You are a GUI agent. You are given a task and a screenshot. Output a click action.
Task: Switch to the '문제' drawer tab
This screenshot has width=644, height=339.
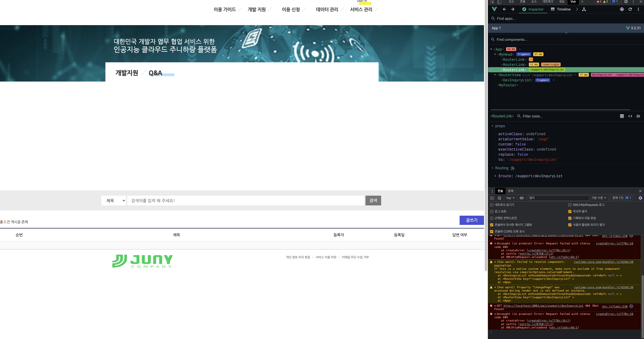pos(510,191)
